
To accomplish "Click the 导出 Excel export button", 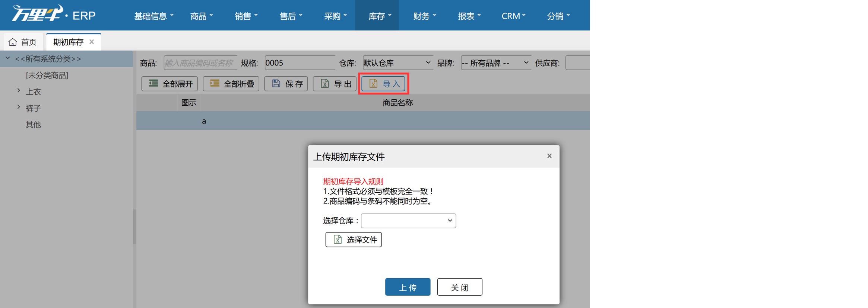I will (x=335, y=84).
